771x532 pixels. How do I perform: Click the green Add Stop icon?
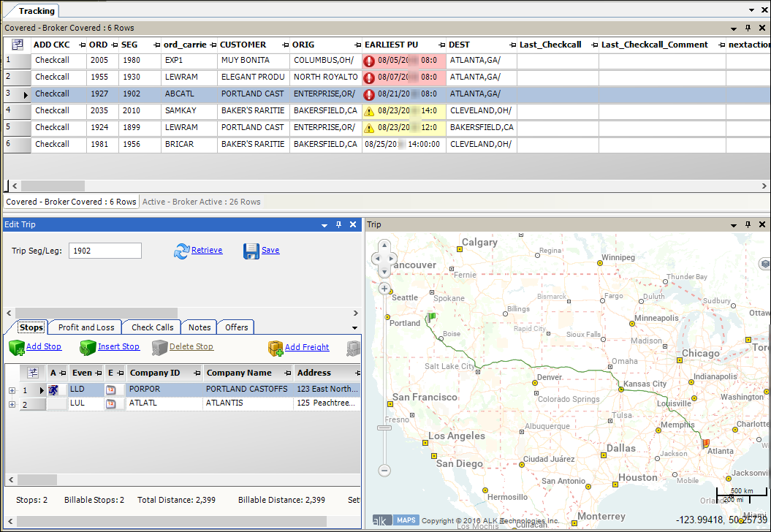click(16, 348)
